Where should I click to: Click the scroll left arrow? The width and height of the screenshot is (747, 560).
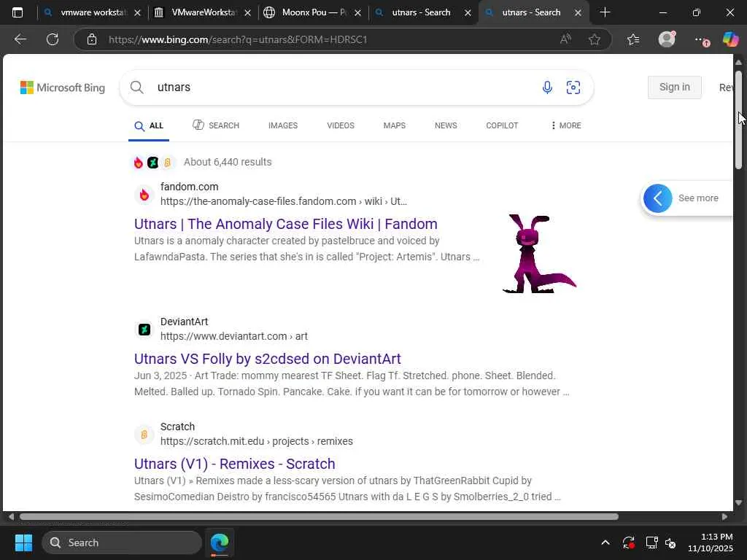(x=11, y=517)
